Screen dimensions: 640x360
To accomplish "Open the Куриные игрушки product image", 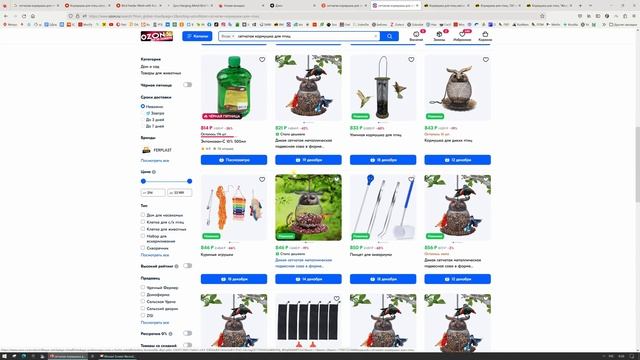I will tap(234, 207).
